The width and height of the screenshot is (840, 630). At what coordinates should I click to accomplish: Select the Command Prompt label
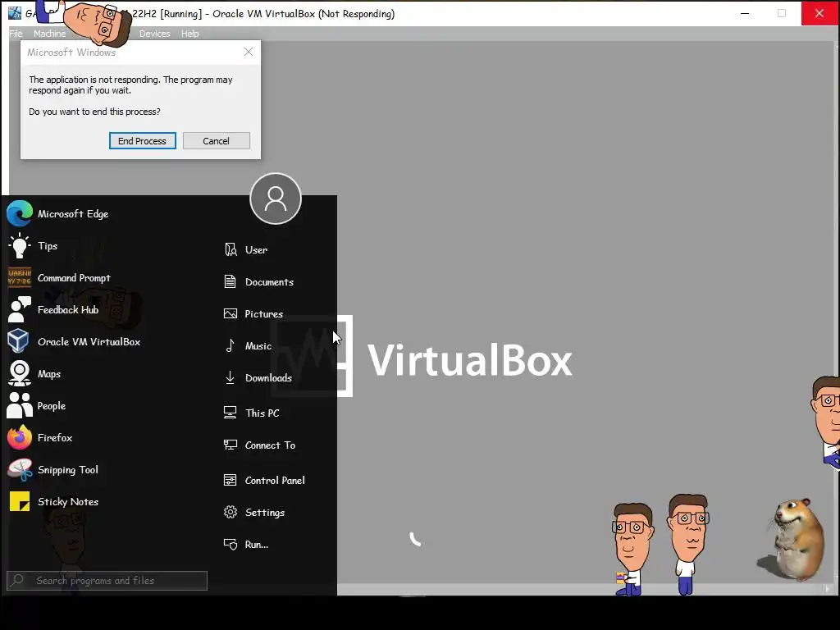click(x=74, y=278)
